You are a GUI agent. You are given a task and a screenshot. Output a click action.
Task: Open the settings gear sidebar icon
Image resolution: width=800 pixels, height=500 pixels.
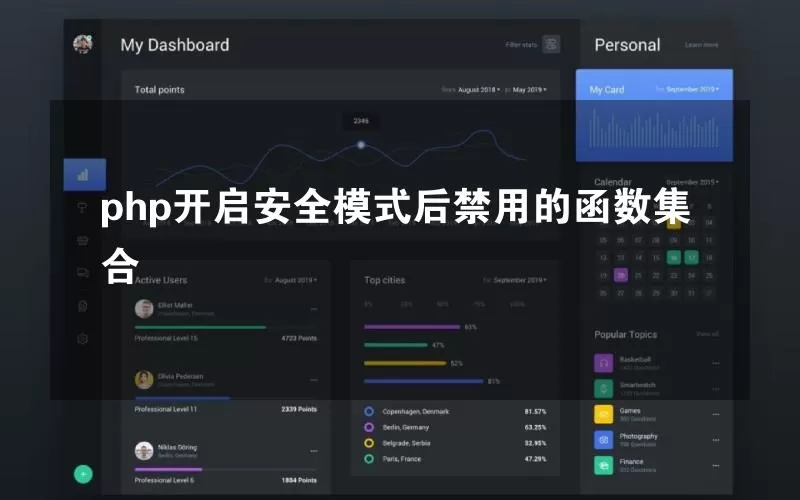tap(83, 339)
